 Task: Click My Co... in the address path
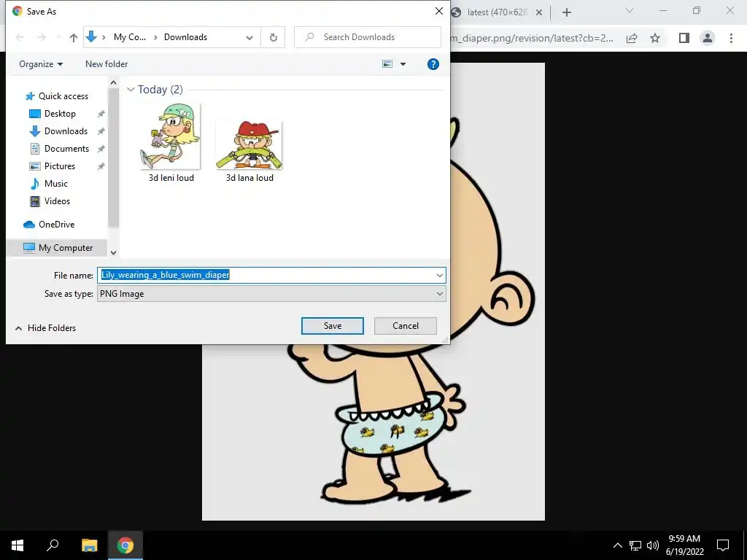pyautogui.click(x=130, y=37)
